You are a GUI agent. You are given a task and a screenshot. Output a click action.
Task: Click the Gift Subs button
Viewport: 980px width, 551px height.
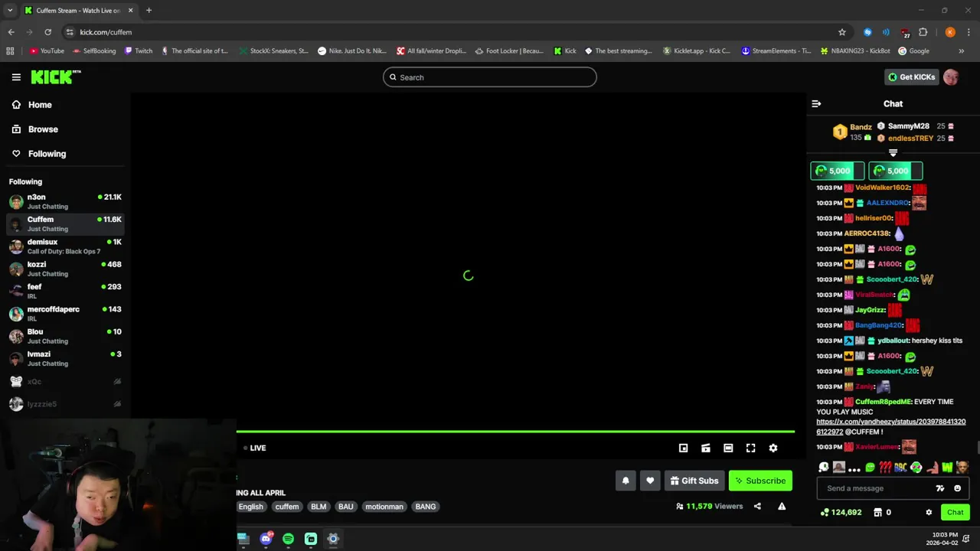(x=694, y=481)
